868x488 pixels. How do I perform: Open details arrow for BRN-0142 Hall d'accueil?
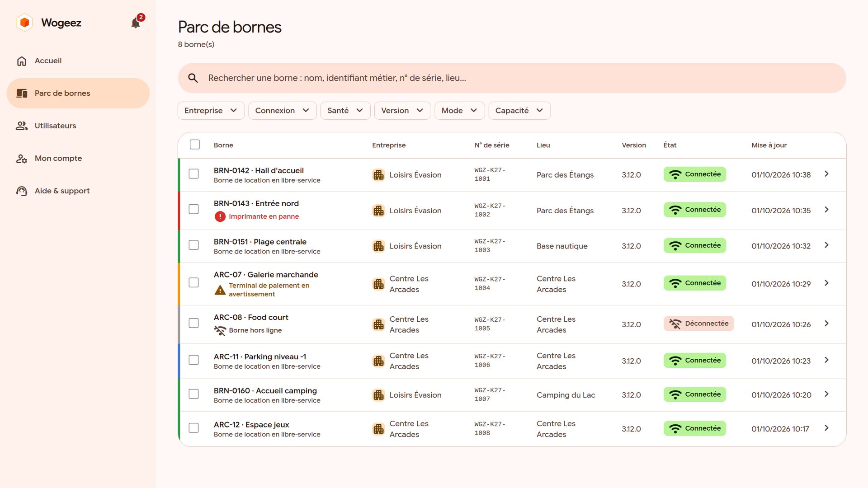tap(826, 174)
